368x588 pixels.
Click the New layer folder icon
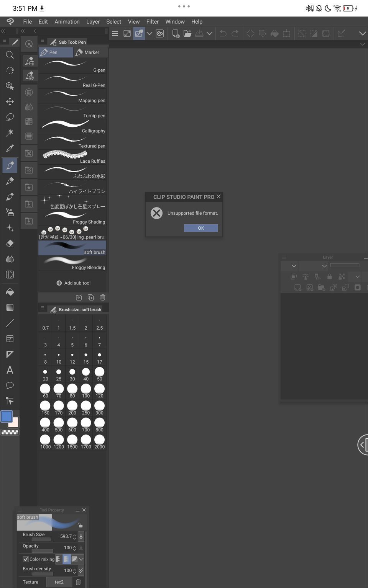tap(322, 288)
